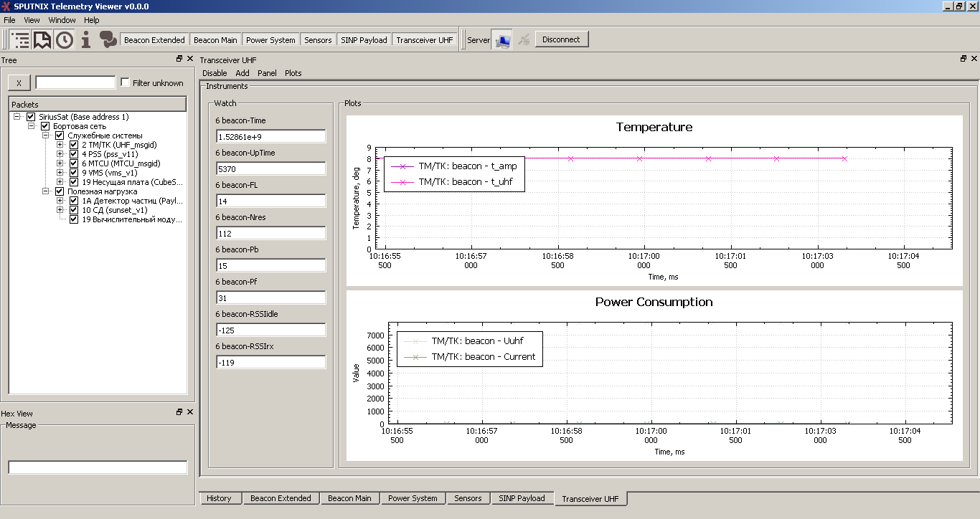Enable the Filter unknown checkbox
Image resolution: width=980 pixels, height=519 pixels.
click(126, 82)
